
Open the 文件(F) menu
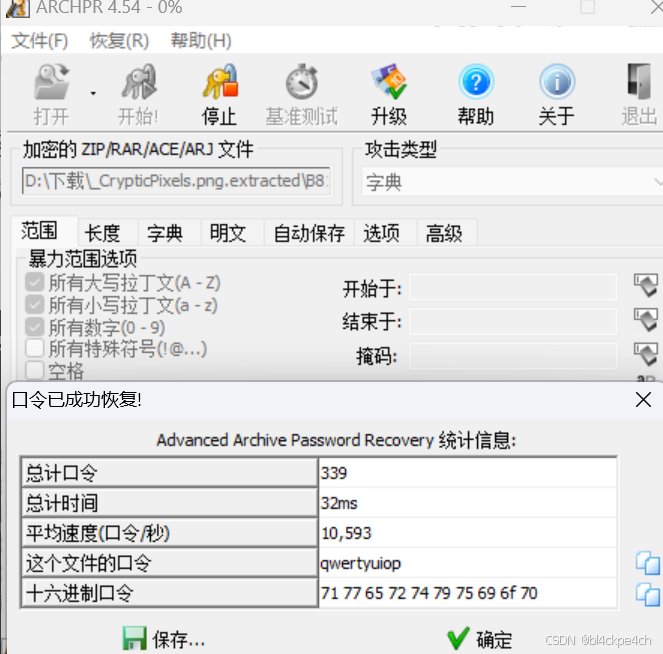(39, 41)
